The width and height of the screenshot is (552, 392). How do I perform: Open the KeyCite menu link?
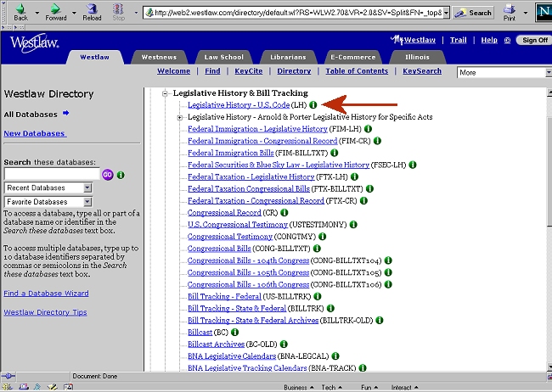249,71
